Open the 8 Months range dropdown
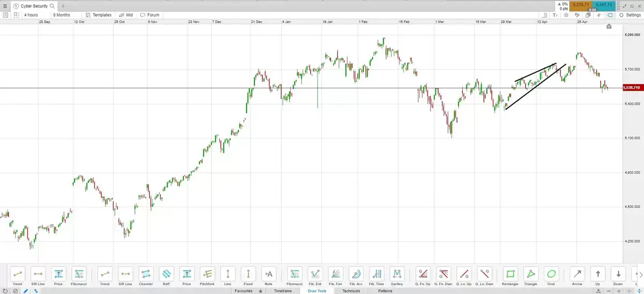Screen dimensions: 644x294 point(61,15)
